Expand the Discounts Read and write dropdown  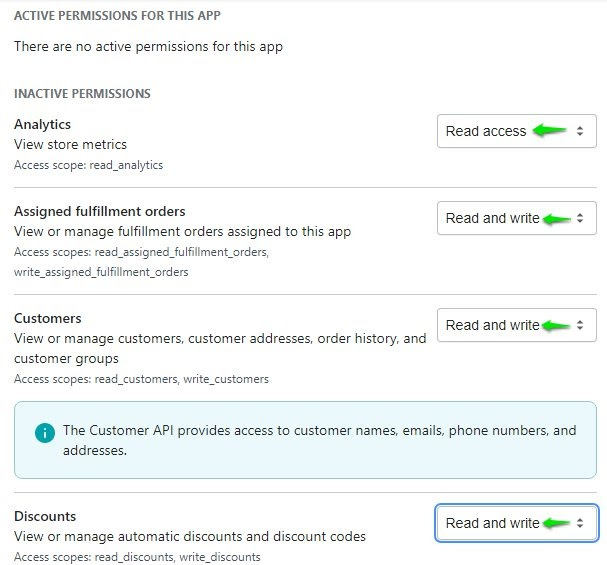(x=516, y=523)
